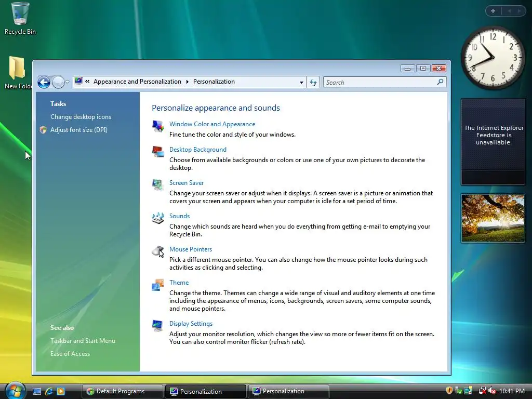Click the Tasks heading in left pane

click(x=58, y=104)
